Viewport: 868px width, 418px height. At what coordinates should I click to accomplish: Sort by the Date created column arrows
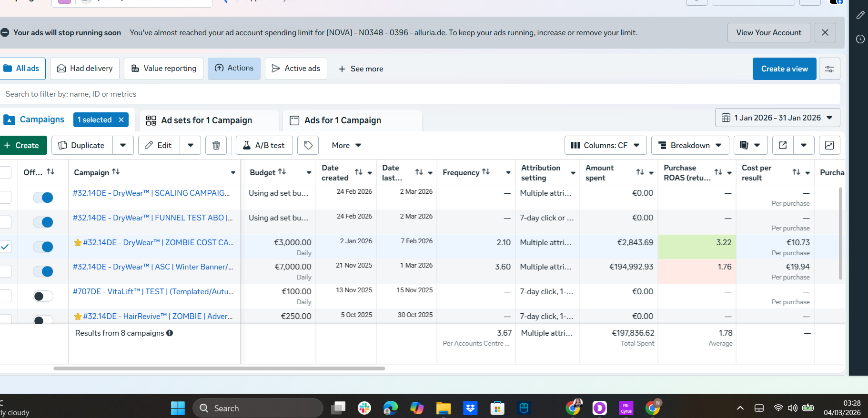point(359,172)
